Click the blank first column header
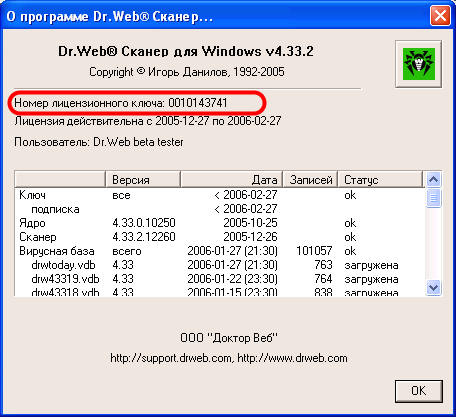This screenshot has height=417, width=456. 60,180
